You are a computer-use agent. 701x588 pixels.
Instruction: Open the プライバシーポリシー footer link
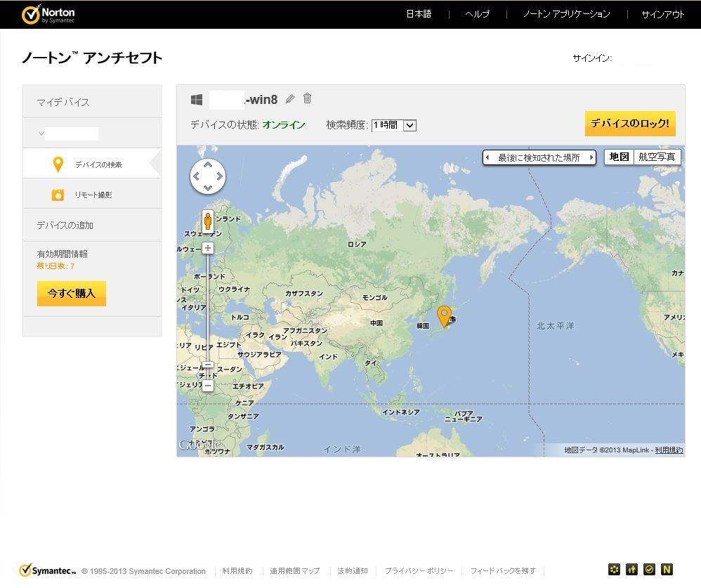coord(419,571)
